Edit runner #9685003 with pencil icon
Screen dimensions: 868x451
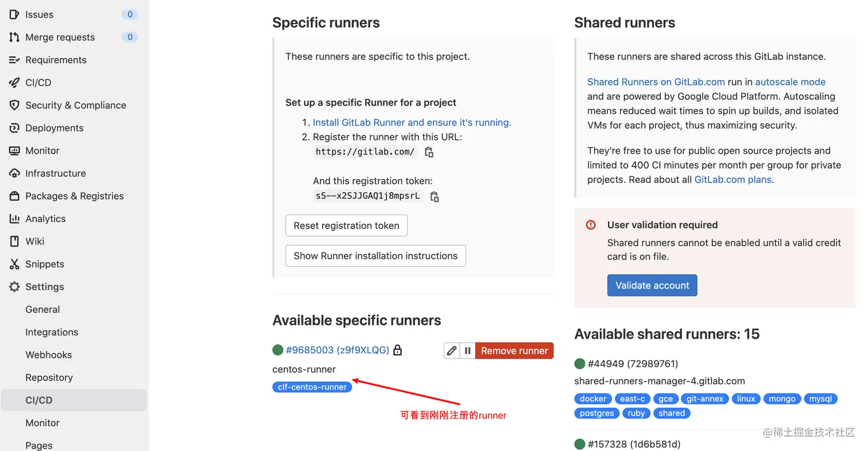pyautogui.click(x=452, y=351)
